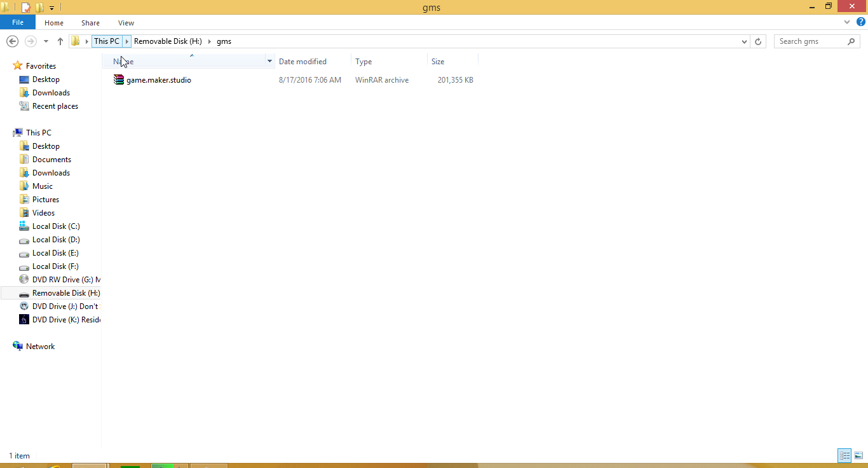Viewport: 868px width, 468px height.
Task: Open the Name column filter dropdown arrow
Action: coord(270,62)
